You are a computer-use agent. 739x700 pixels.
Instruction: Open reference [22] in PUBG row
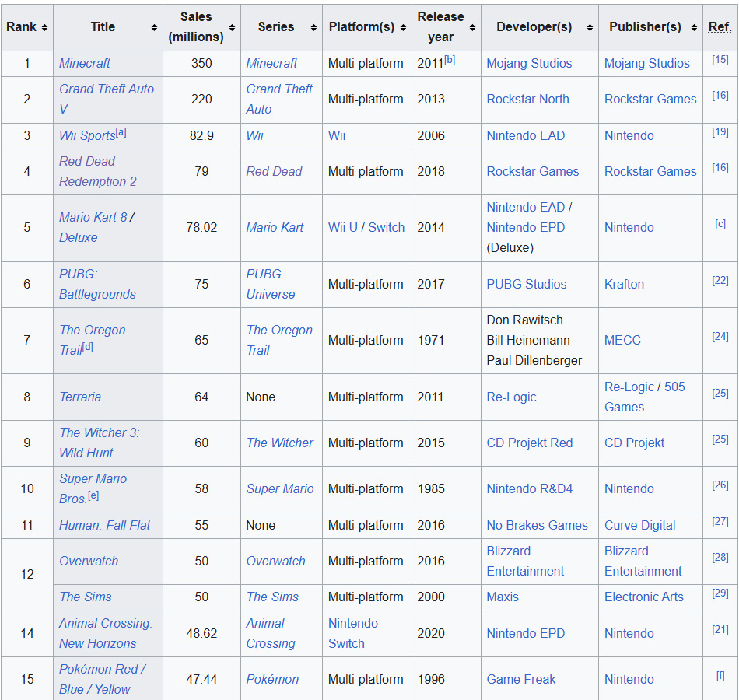pos(720,280)
